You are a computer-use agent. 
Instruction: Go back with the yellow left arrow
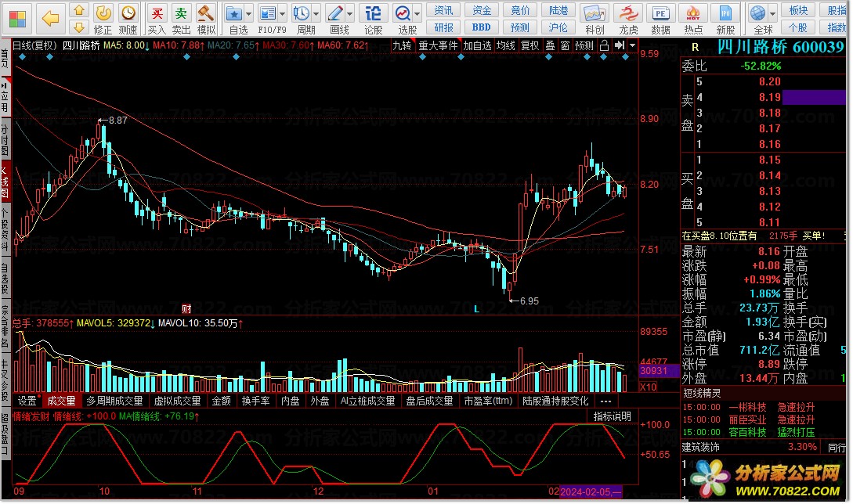point(51,19)
